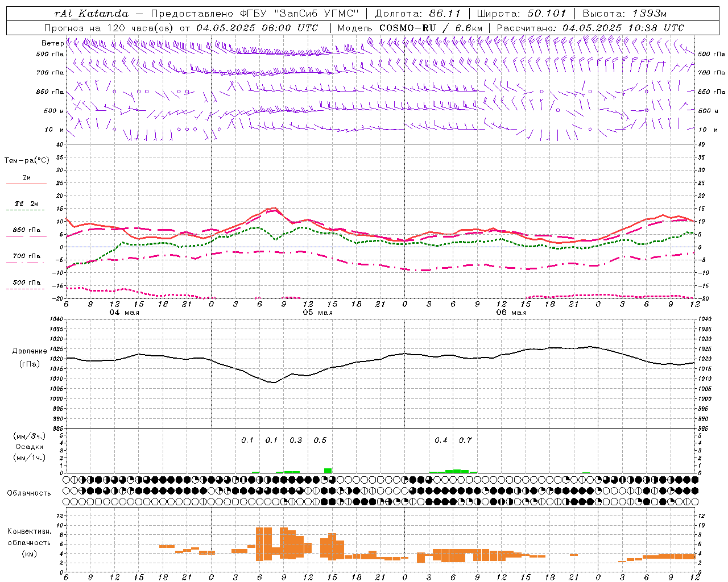Click the (мм/3ч.) precipitation unit label
Image resolution: width=728 pixels, height=582 pixels.
tap(30, 436)
